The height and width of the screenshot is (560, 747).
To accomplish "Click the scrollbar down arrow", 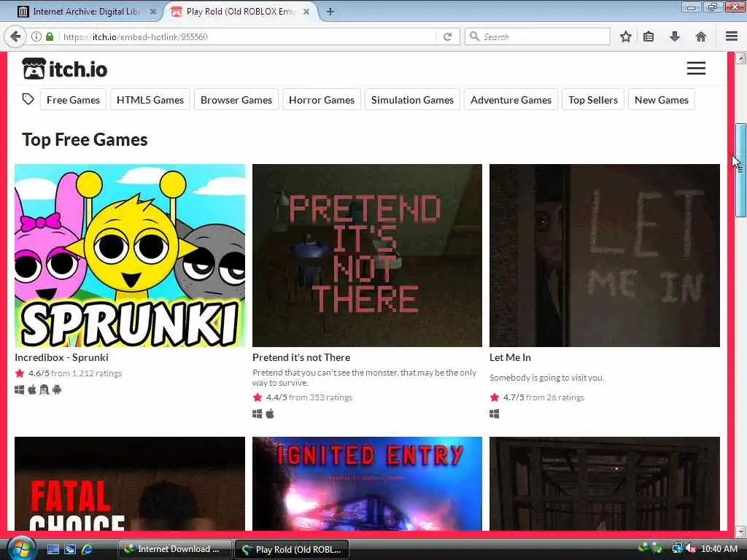I will tap(740, 531).
